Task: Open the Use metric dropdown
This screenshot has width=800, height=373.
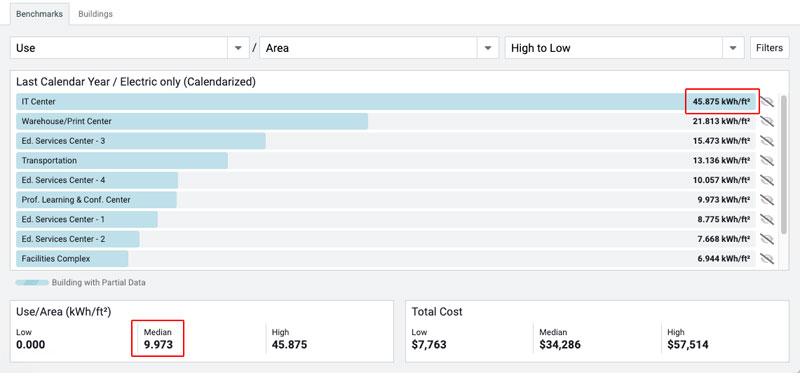Action: [x=130, y=48]
